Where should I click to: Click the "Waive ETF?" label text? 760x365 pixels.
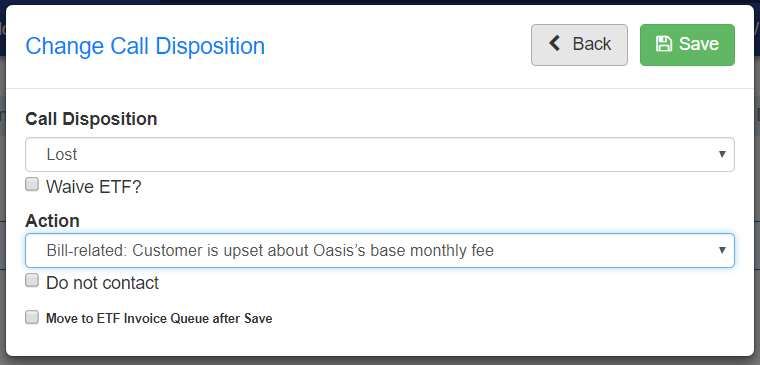point(94,187)
